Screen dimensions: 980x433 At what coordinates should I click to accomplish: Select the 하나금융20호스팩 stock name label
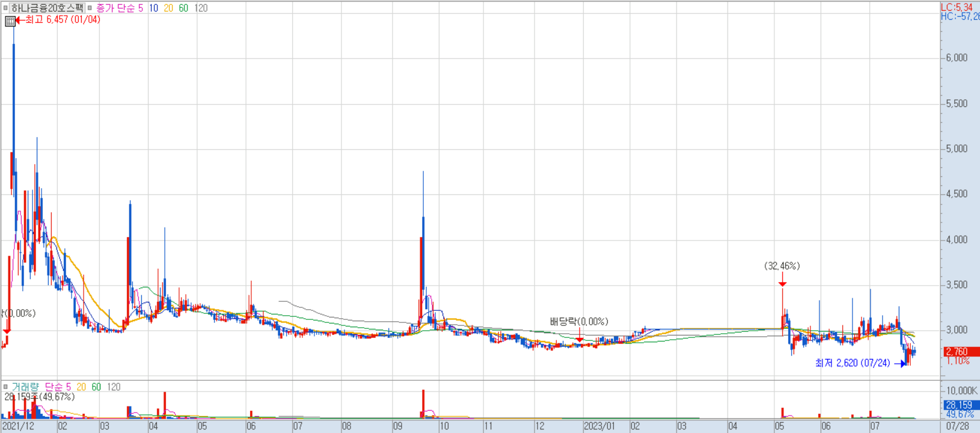tap(47, 8)
